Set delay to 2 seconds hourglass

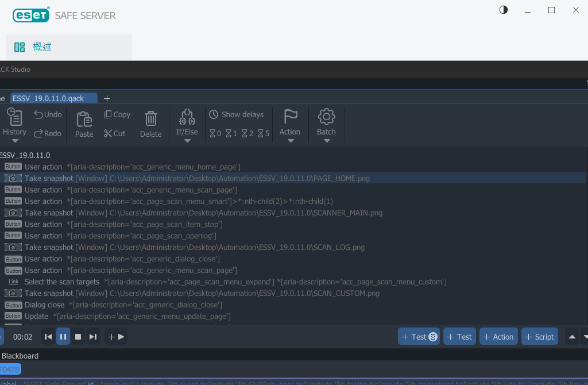247,133
